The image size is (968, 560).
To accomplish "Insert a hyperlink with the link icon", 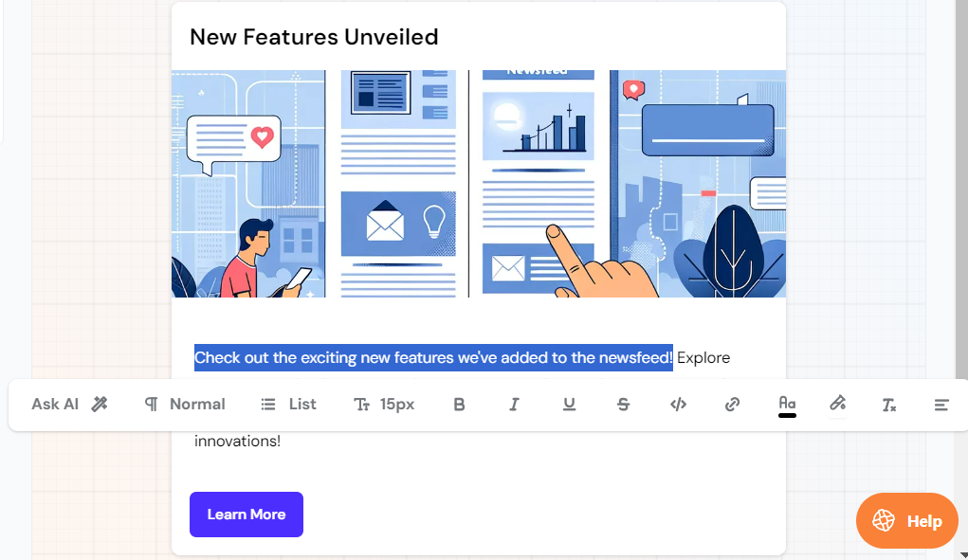I will [732, 405].
